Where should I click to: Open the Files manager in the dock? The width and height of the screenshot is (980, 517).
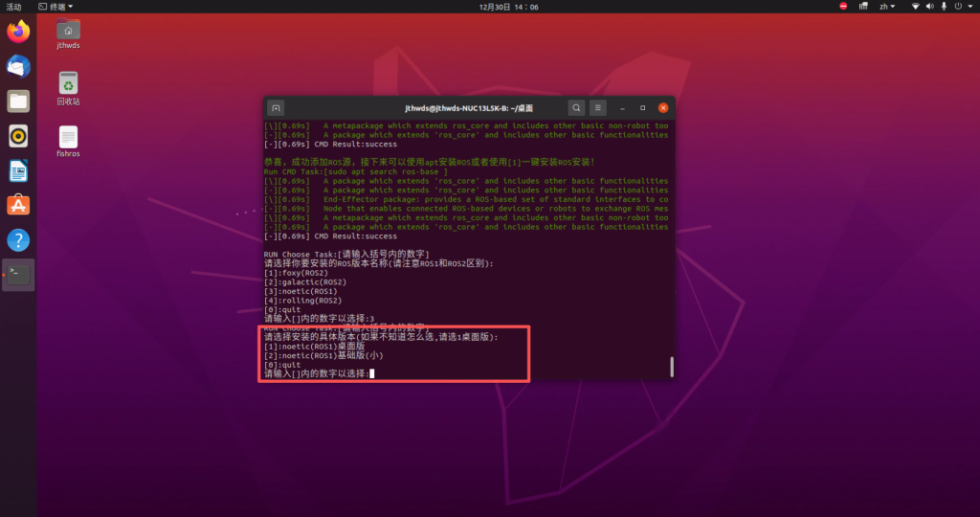18,101
